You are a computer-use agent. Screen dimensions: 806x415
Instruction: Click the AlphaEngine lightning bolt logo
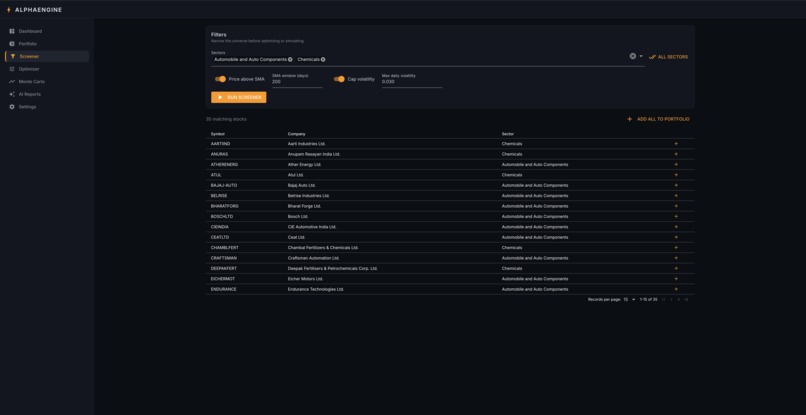(x=9, y=10)
